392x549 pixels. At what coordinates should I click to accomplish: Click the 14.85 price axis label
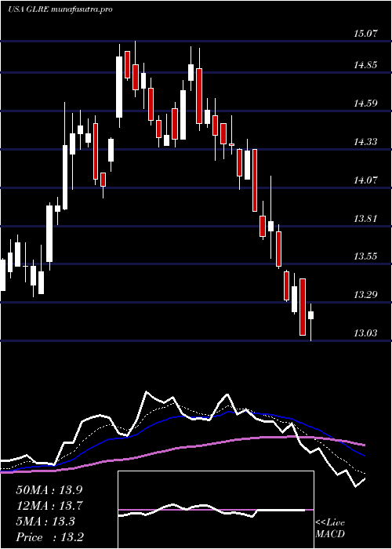(x=365, y=65)
